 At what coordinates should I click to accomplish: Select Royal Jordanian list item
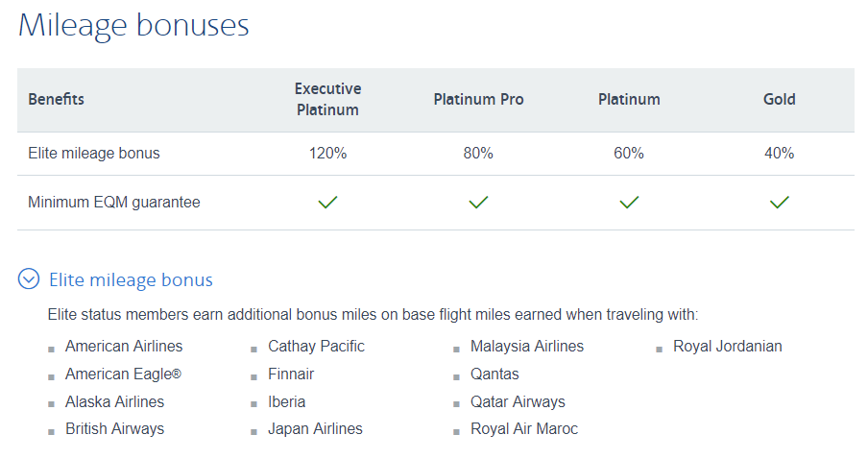click(x=728, y=347)
